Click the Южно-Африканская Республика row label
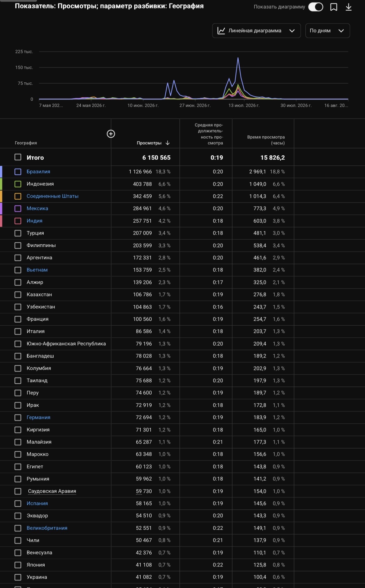The height and width of the screenshot is (588, 365). coord(66,344)
